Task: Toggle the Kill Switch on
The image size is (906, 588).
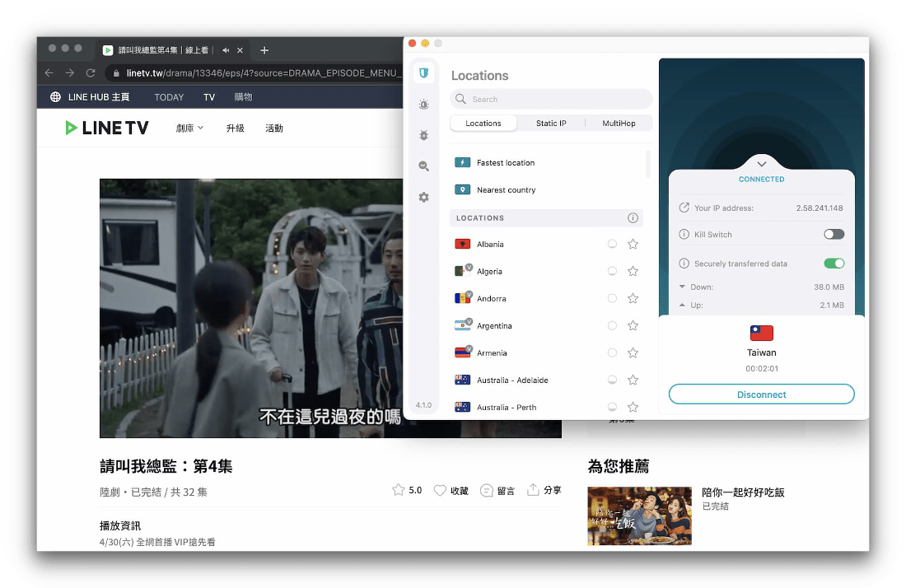Action: 834,234
